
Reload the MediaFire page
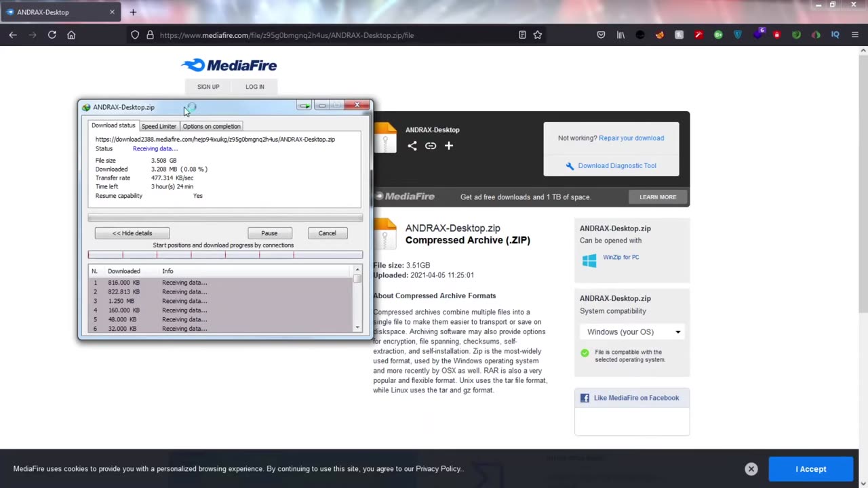tap(52, 35)
